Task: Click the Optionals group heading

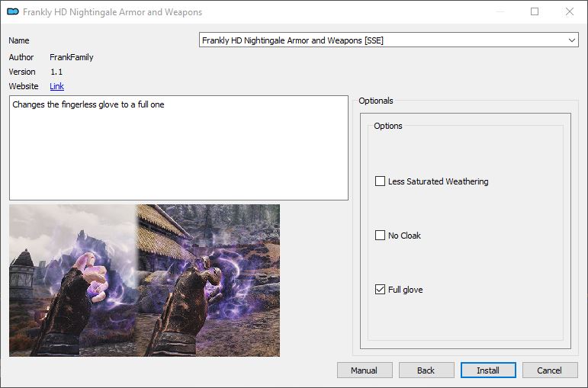Action: tap(376, 101)
